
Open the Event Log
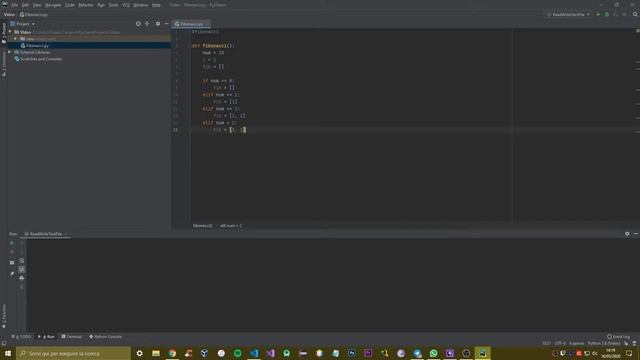pyautogui.click(x=619, y=337)
